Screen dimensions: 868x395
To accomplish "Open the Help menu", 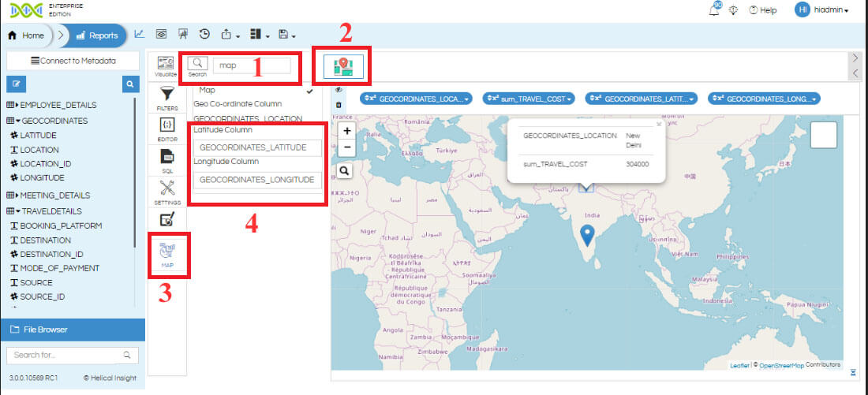I will [763, 10].
